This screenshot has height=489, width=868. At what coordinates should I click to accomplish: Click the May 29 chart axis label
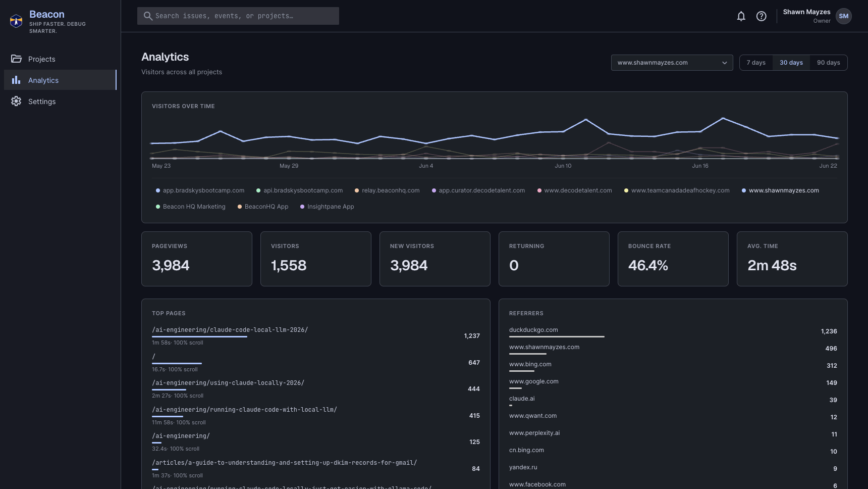(x=289, y=166)
